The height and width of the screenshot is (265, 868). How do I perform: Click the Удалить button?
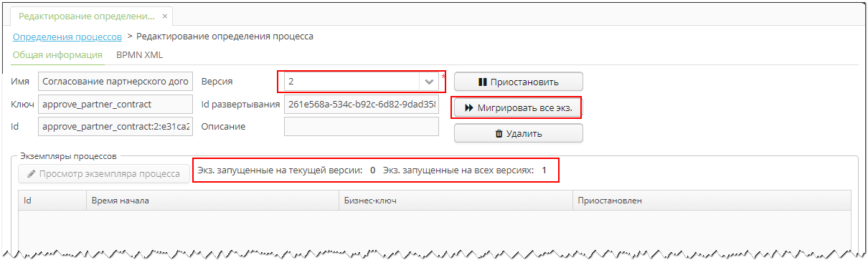click(x=518, y=133)
